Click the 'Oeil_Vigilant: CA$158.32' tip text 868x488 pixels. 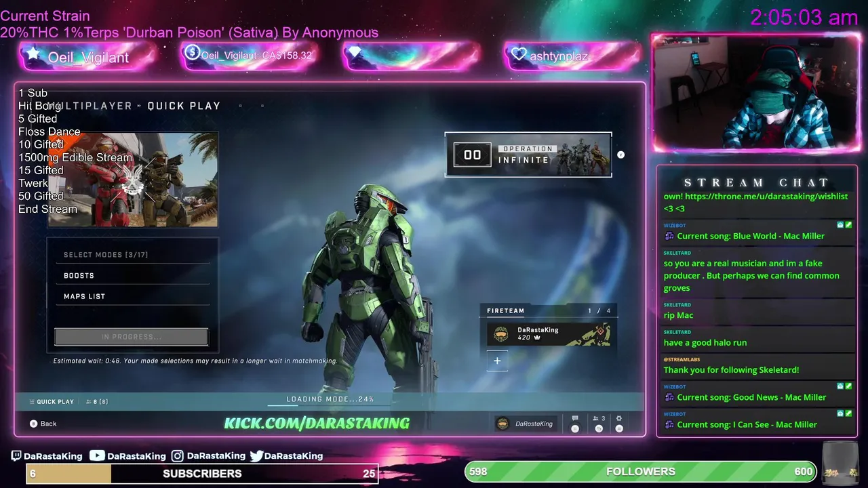257,56
